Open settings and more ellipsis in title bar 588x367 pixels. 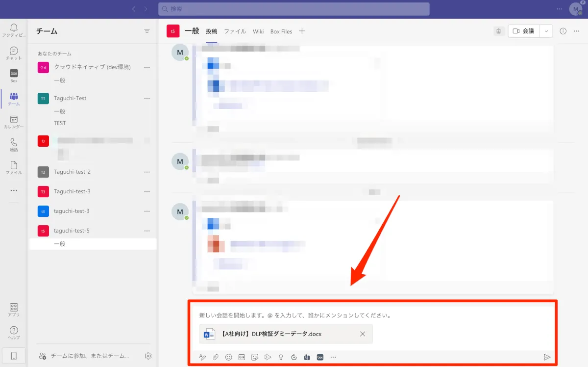560,9
